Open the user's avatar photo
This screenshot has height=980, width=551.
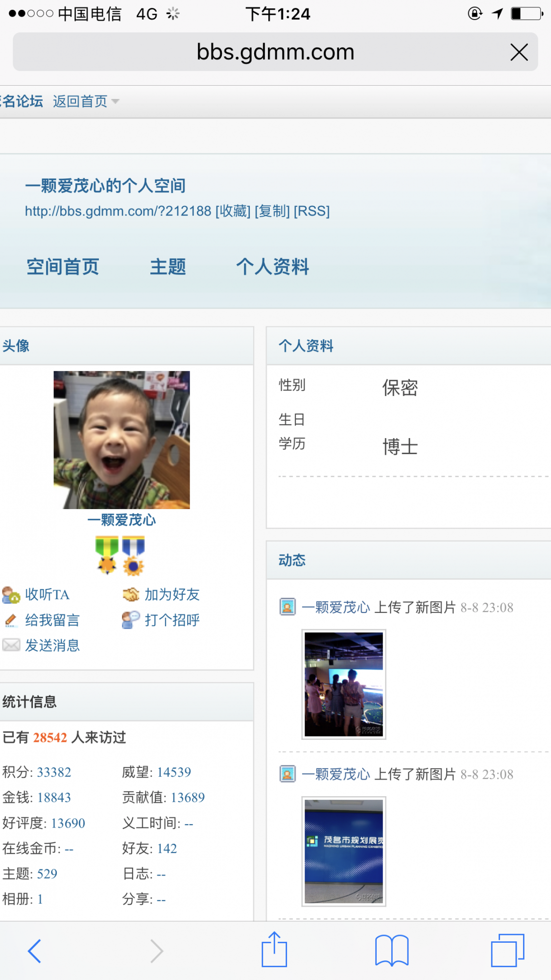[121, 440]
